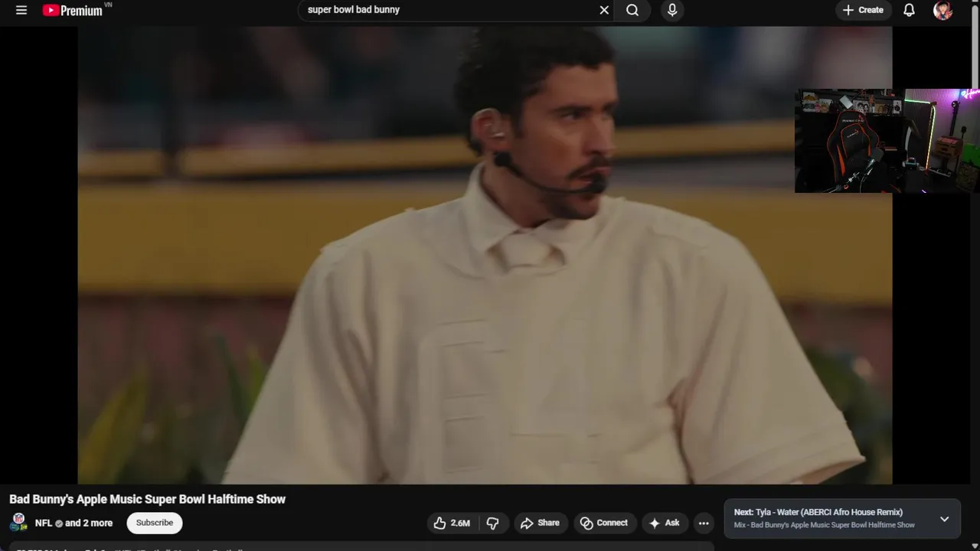Viewport: 980px width, 551px height.
Task: Click the magnifier search button
Action: [632, 10]
